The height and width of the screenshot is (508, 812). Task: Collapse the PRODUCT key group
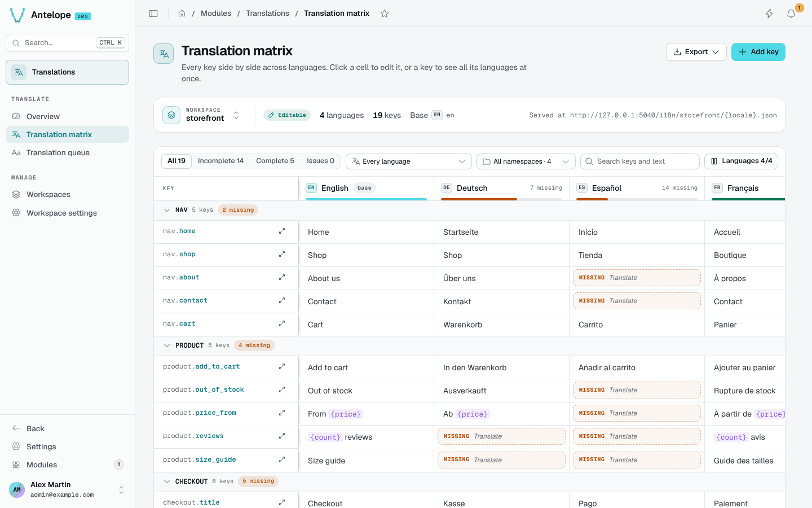166,345
